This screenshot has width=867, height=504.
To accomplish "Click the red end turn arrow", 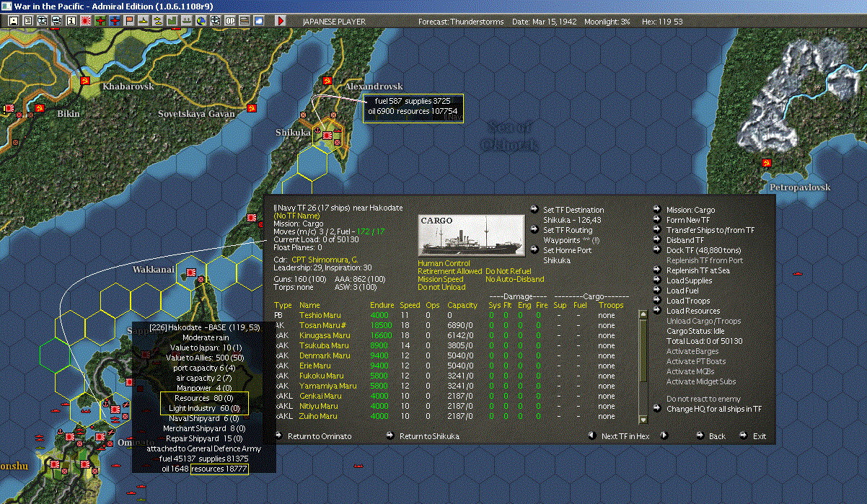I will 281,21.
